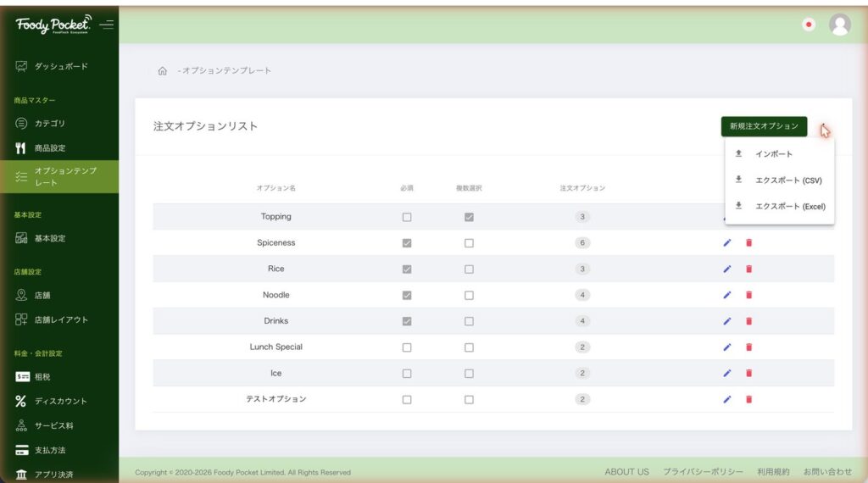This screenshot has width=868, height=483.
Task: Delete the Ice option trash icon
Action: pos(749,373)
